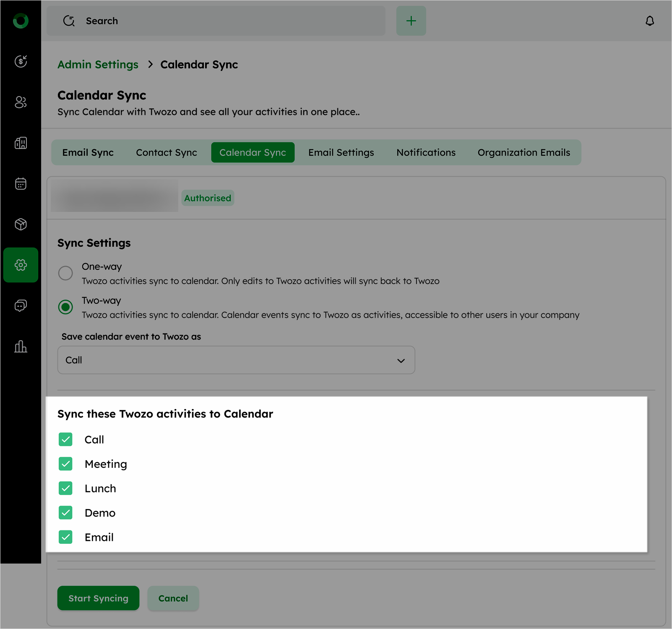Click the Meeting label text
The height and width of the screenshot is (629, 672).
(x=106, y=464)
